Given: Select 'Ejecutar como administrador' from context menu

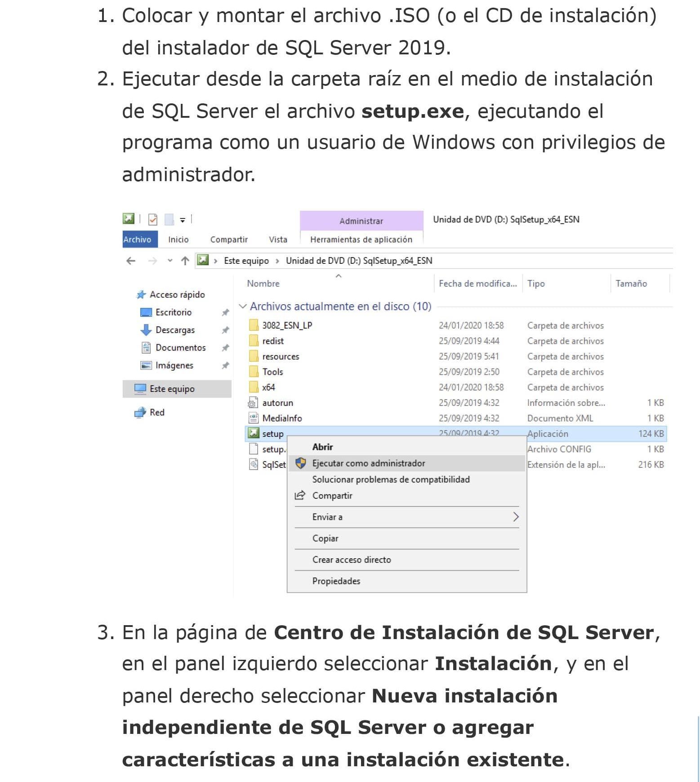Looking at the screenshot, I should 368,463.
